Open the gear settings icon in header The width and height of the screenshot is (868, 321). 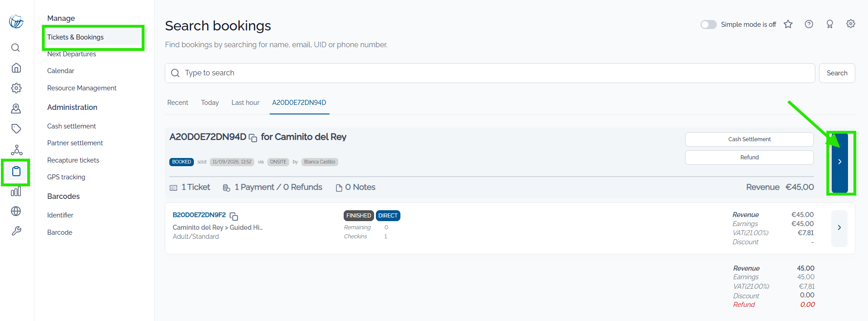[851, 24]
